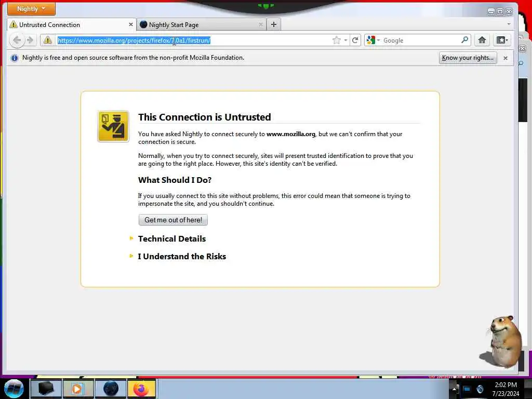Click the URL address bar field
Viewport: 532px width, 399px height.
[193, 41]
